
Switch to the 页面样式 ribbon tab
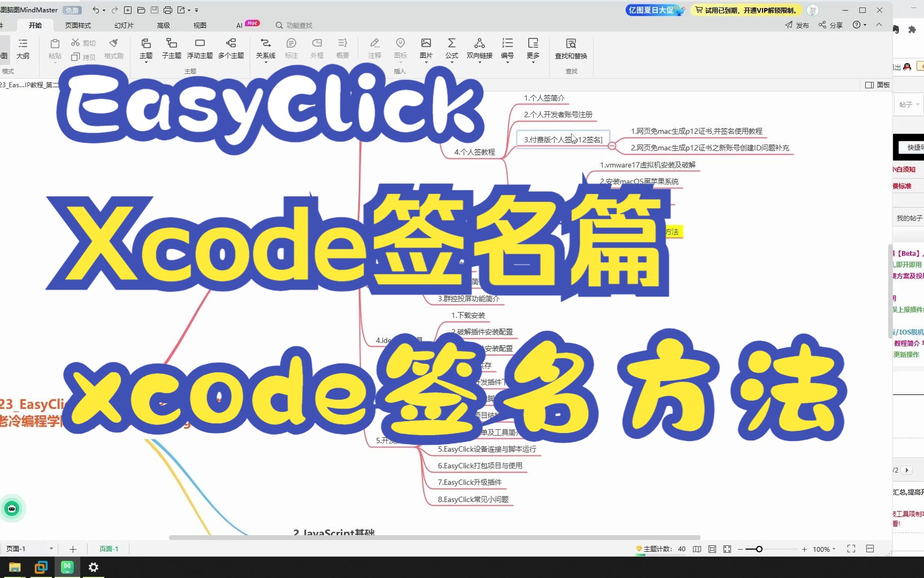(x=78, y=25)
